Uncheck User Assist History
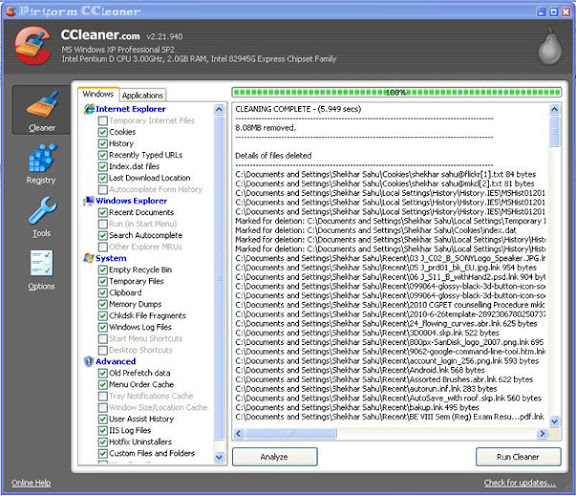This screenshot has height=496, width=576. point(103,419)
